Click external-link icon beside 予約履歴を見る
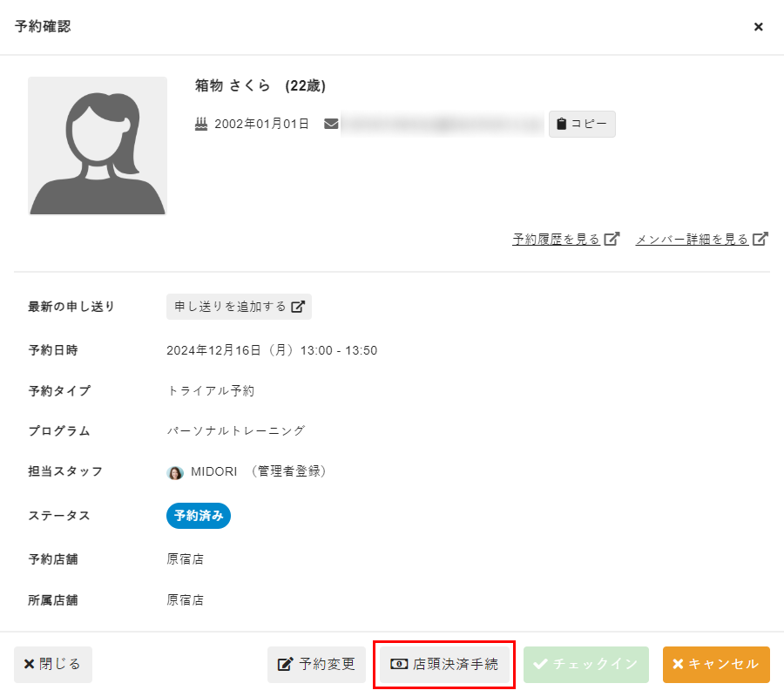784x697 pixels. 612,239
